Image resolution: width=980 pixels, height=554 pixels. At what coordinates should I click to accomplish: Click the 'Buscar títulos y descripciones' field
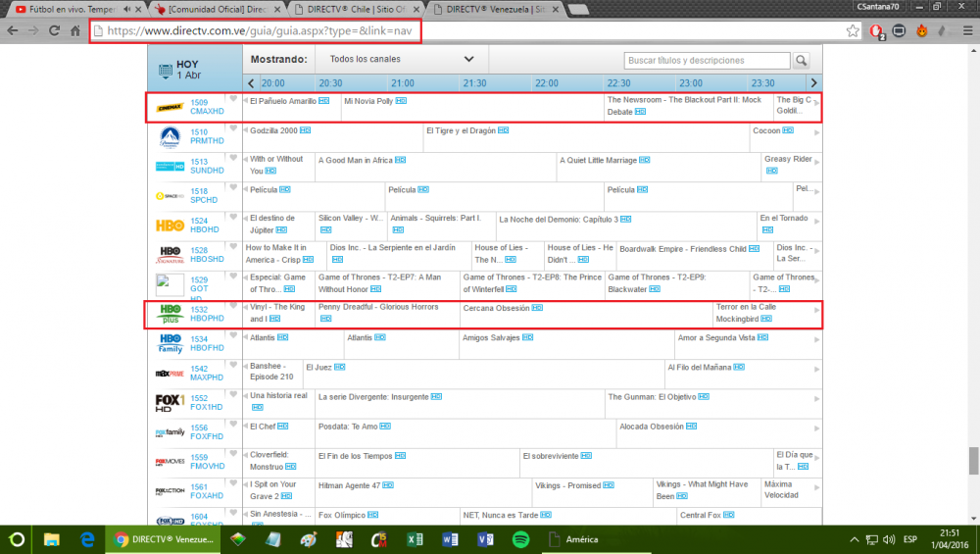coord(706,60)
